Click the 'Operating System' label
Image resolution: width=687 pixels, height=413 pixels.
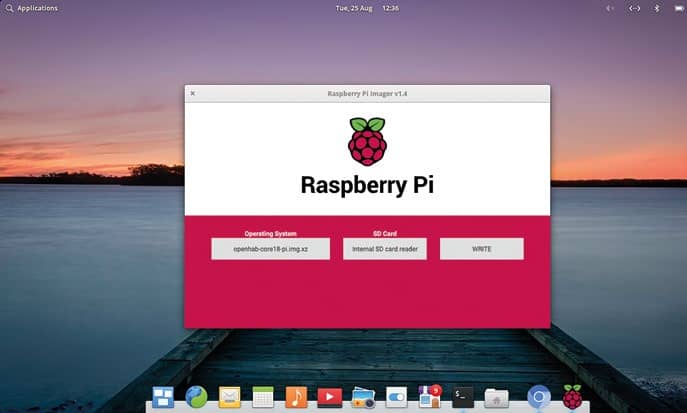(x=270, y=233)
